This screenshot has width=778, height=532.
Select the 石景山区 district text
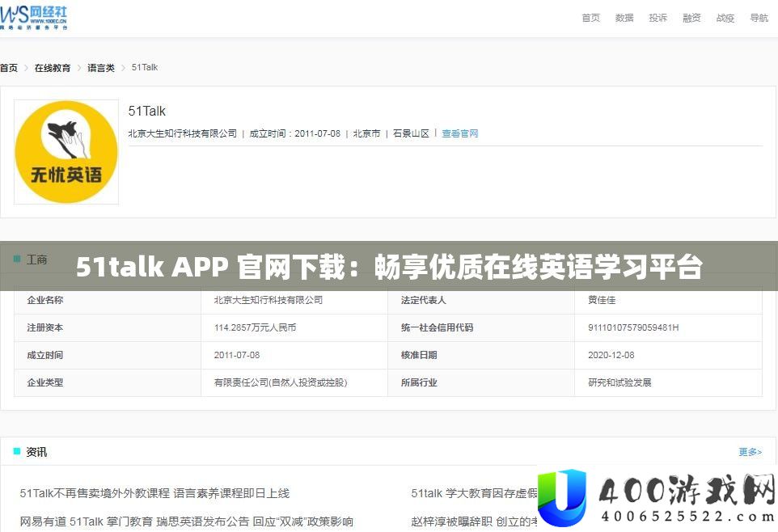[x=411, y=133]
